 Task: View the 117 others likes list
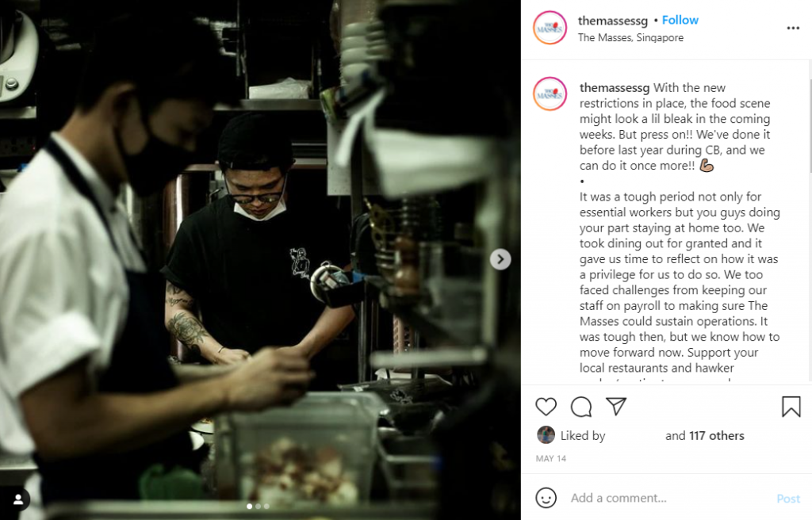(x=716, y=435)
